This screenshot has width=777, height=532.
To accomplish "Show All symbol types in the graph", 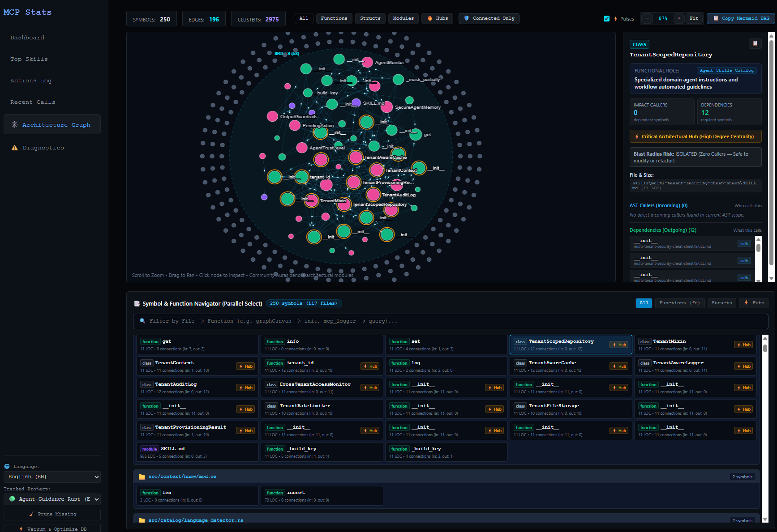I will [x=304, y=18].
